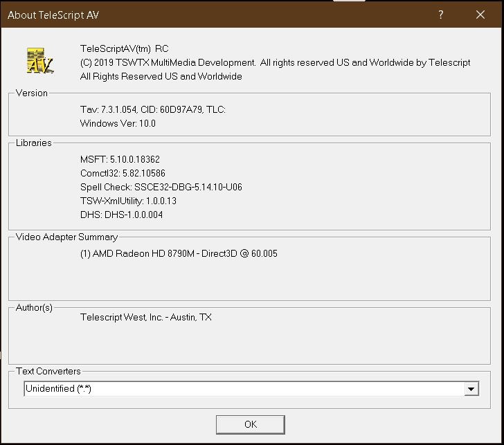Click the 'TSW-XmlUtility: 1.0.0.13' entry
The image size is (504, 445).
click(x=128, y=201)
